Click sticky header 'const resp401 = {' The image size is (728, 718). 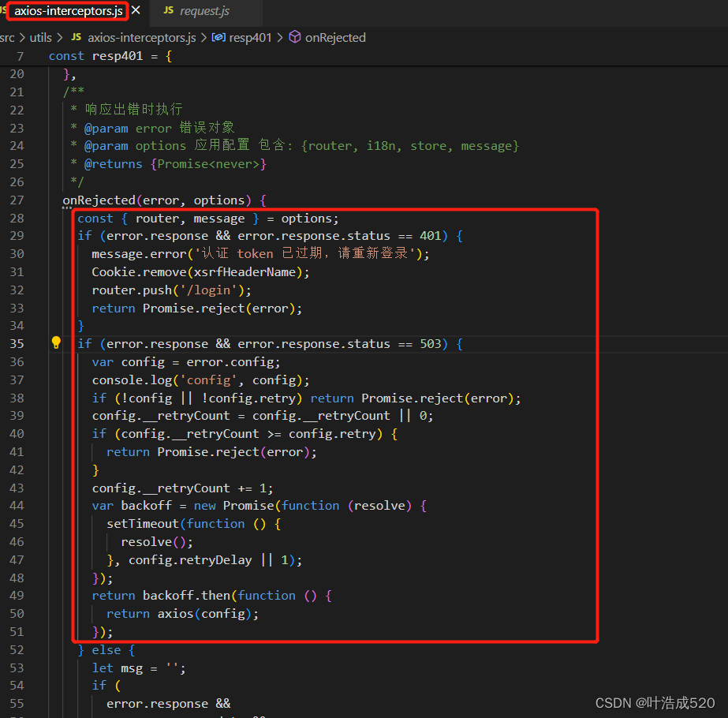tap(110, 56)
